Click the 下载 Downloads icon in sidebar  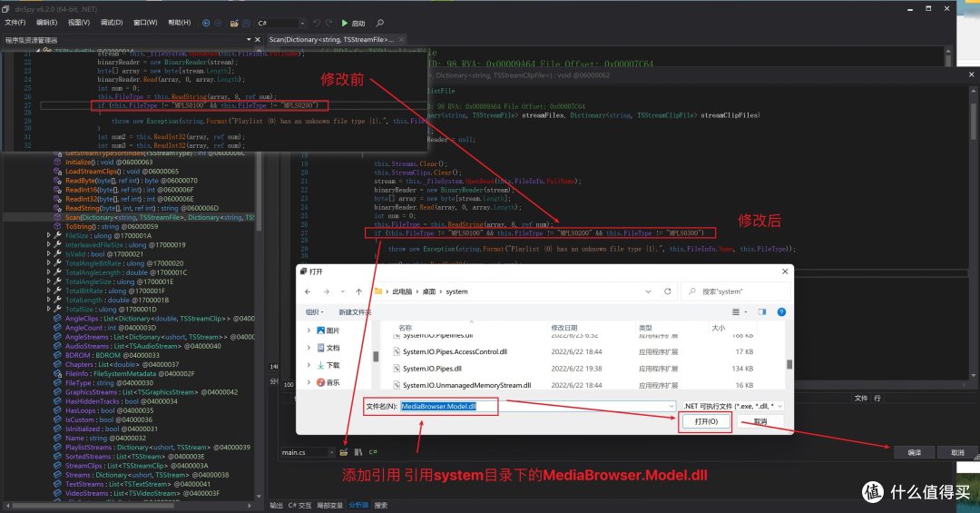point(320,365)
